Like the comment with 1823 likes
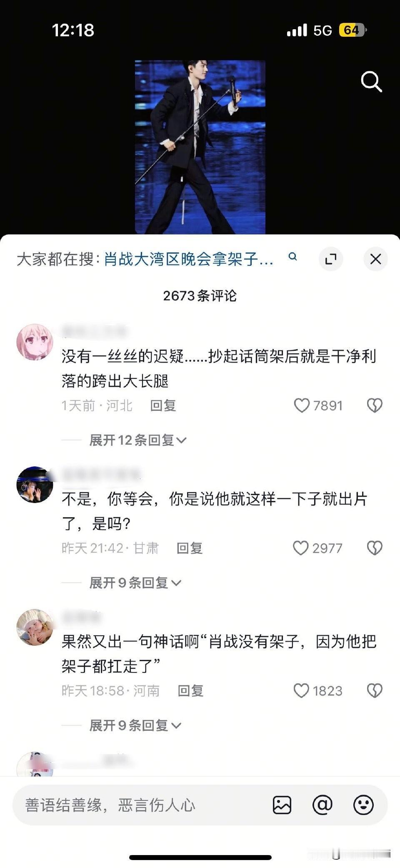This screenshot has height=868, width=400. (x=301, y=691)
